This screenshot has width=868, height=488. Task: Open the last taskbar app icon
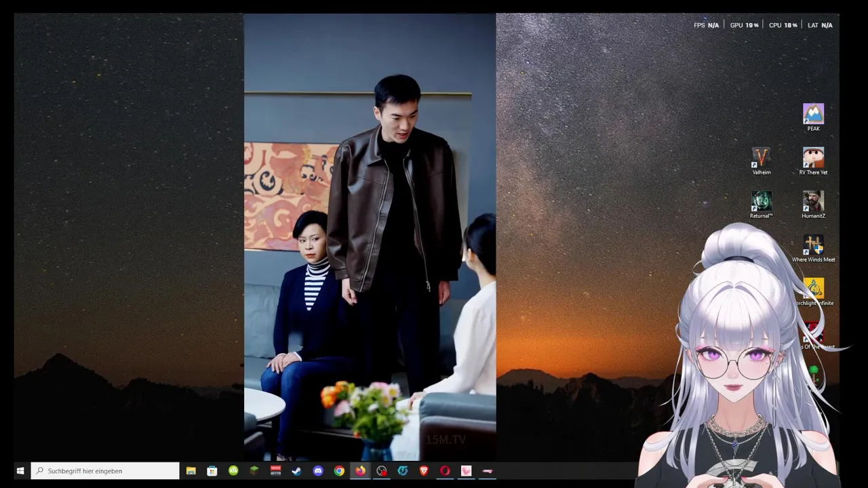click(487, 471)
